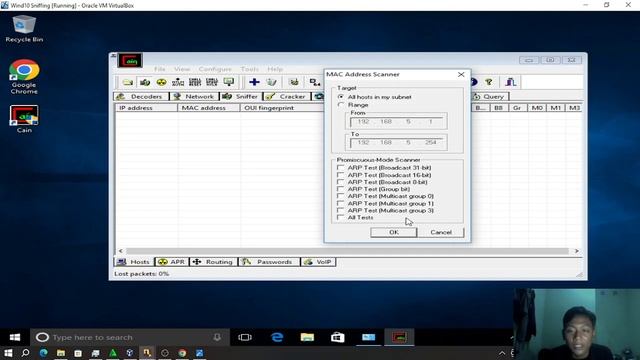Open Microsoft Store from VM taskbar
Screen dimensions: 640x360
point(338,337)
